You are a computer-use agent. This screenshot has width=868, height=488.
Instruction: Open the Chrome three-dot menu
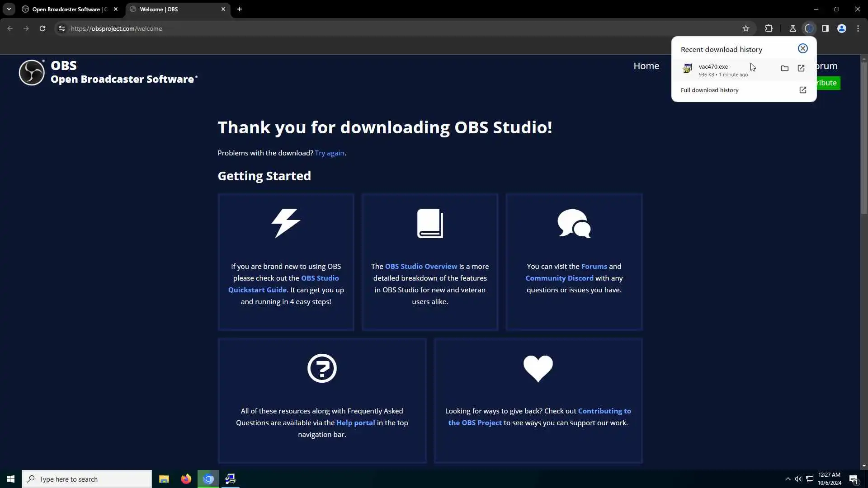pos(858,28)
